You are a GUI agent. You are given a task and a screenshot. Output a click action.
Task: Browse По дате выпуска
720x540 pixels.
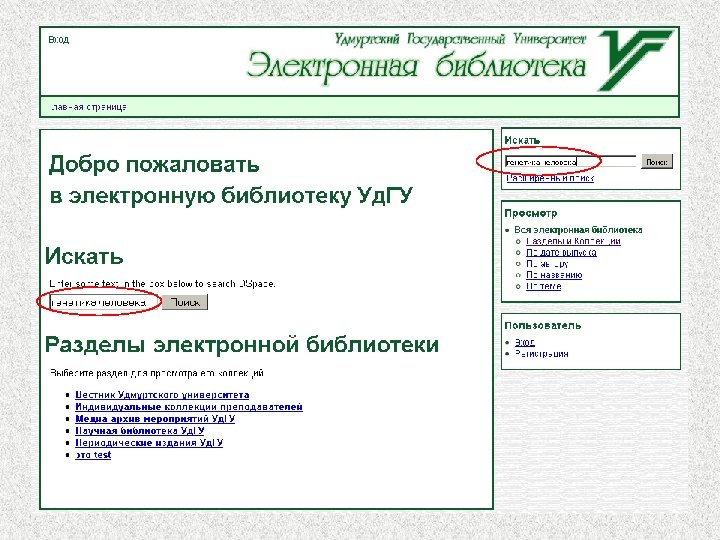(561, 253)
